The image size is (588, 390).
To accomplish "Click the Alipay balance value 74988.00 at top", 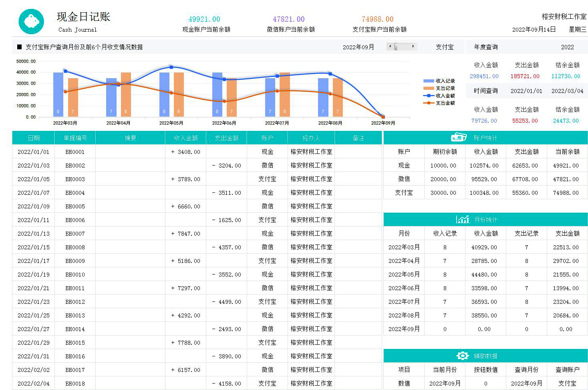I will coord(377,19).
